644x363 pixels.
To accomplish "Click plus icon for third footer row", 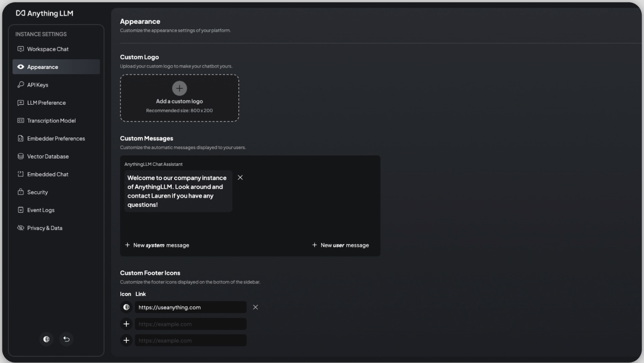I will (126, 341).
